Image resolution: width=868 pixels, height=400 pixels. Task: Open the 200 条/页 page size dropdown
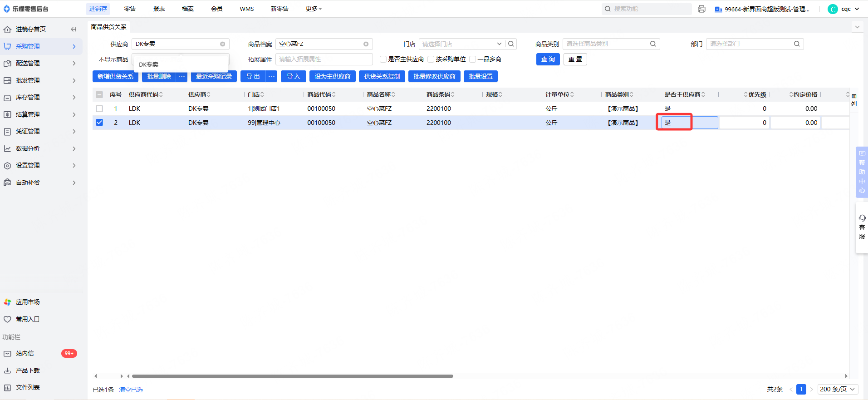(x=837, y=389)
